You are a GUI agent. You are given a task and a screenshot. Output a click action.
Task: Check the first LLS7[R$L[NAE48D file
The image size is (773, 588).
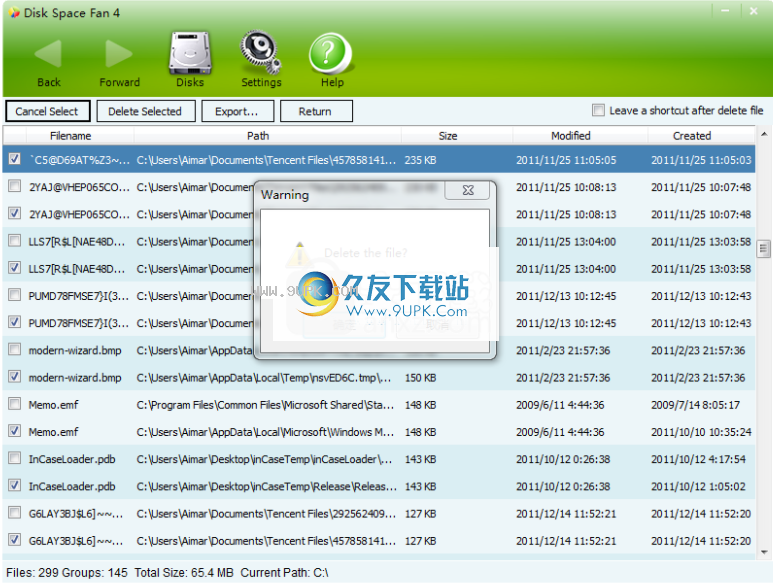click(x=15, y=240)
